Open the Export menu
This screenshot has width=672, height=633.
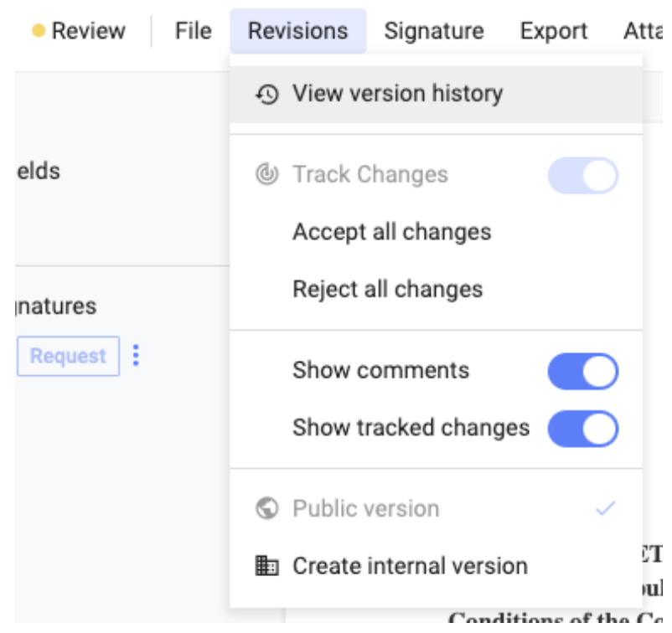pyautogui.click(x=554, y=32)
